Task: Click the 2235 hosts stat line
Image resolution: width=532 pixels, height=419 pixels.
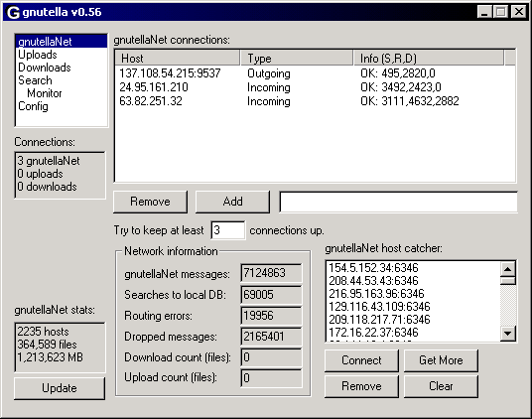Action: [x=43, y=331]
